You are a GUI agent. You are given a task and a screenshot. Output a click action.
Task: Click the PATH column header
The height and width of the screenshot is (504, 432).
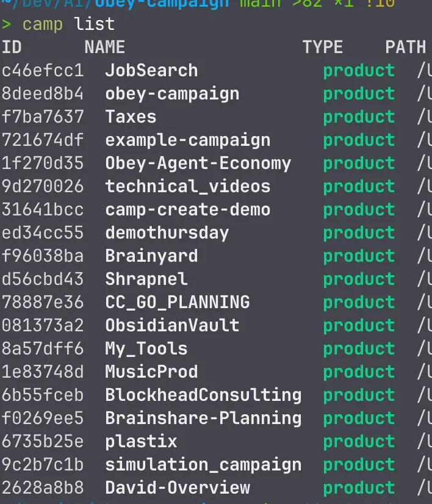click(405, 47)
